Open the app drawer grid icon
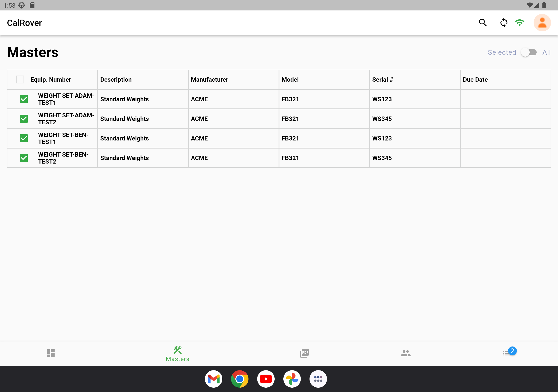Viewport: 558px width, 392px height. (318, 379)
